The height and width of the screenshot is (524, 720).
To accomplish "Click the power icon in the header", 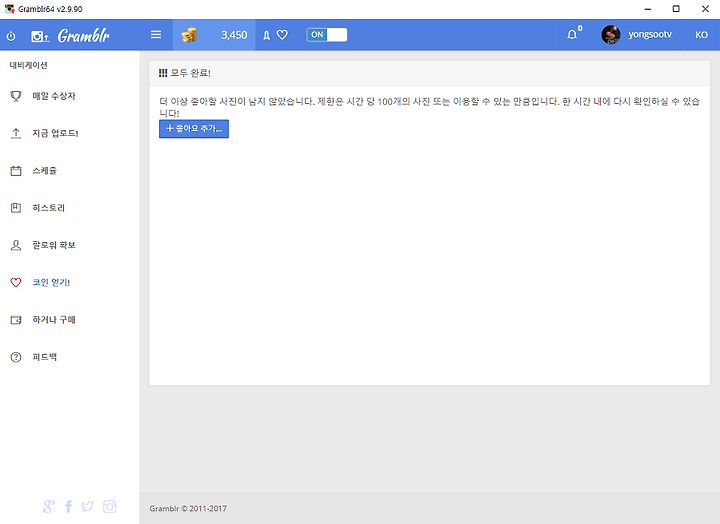I will click(x=11, y=36).
